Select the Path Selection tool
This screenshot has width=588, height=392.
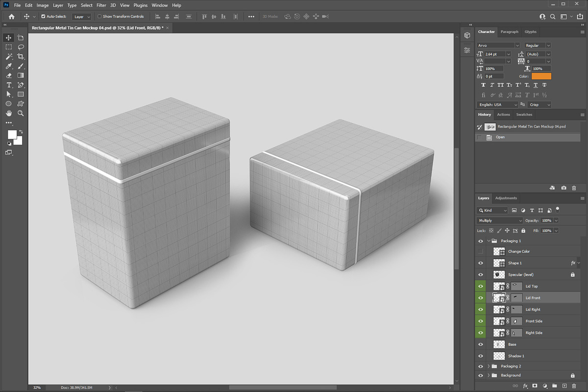[x=9, y=94]
